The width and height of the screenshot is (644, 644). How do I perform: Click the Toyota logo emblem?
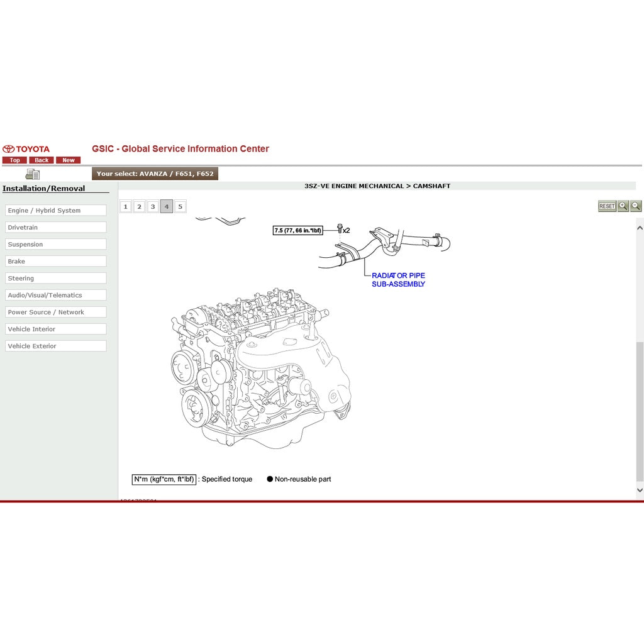coord(9,149)
